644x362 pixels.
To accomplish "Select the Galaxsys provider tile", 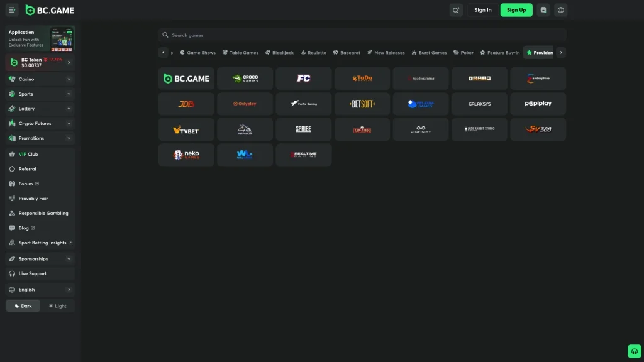I will pos(479,104).
